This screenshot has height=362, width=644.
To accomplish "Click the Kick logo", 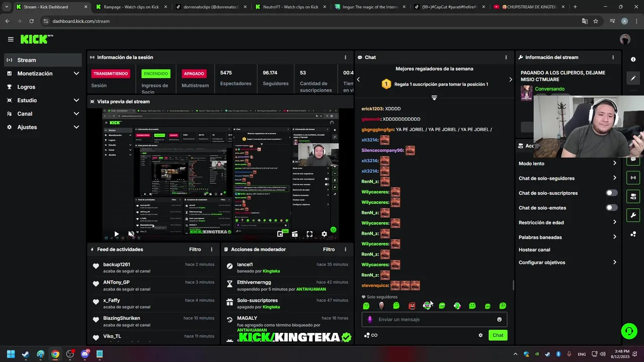I will point(37,39).
